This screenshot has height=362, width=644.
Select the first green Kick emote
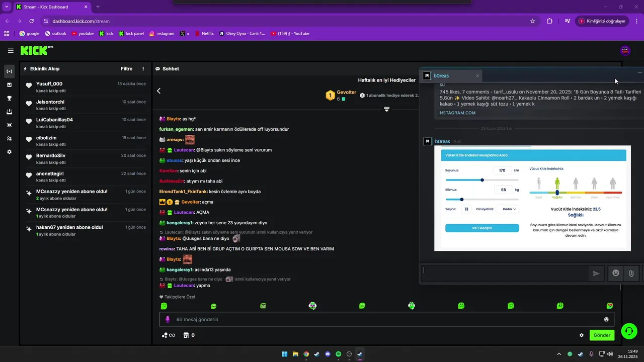(164, 306)
